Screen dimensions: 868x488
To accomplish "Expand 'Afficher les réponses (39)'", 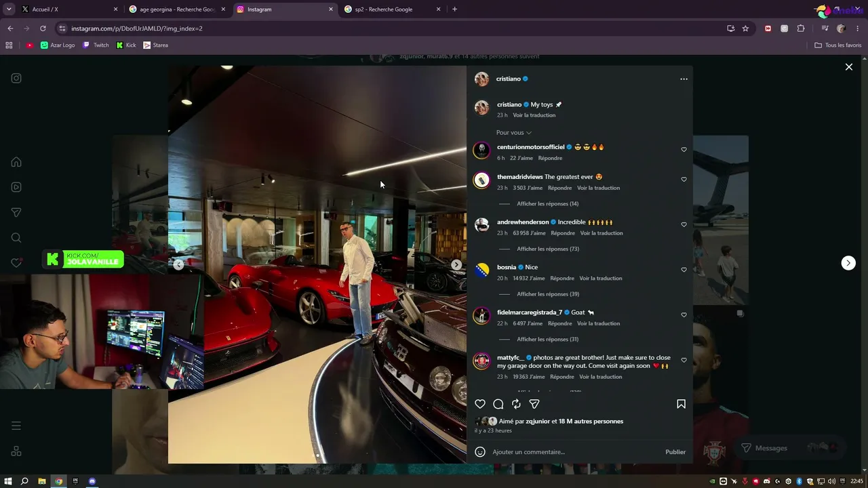I will pyautogui.click(x=547, y=294).
